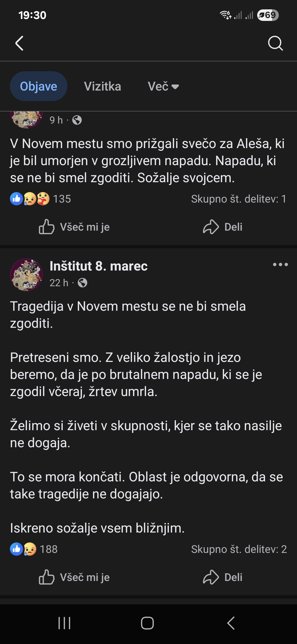Open share count 'Skupno št. delitev: 1'

coord(238,199)
